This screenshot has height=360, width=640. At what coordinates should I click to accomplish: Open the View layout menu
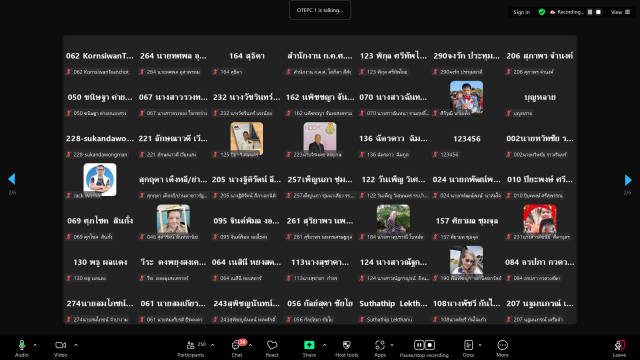[620, 12]
